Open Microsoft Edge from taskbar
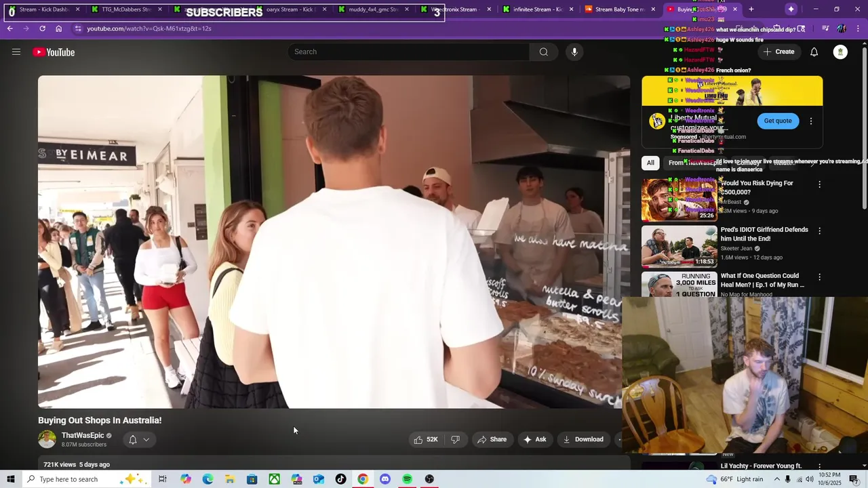The width and height of the screenshot is (868, 488). (x=208, y=479)
